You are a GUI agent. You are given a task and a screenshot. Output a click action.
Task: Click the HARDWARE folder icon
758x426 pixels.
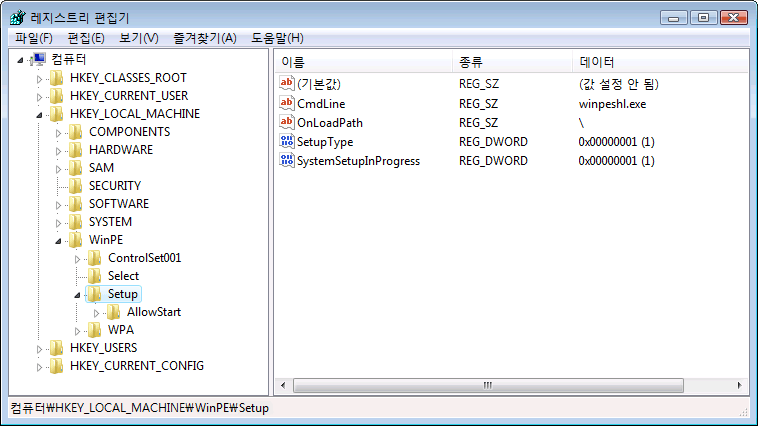(75, 150)
